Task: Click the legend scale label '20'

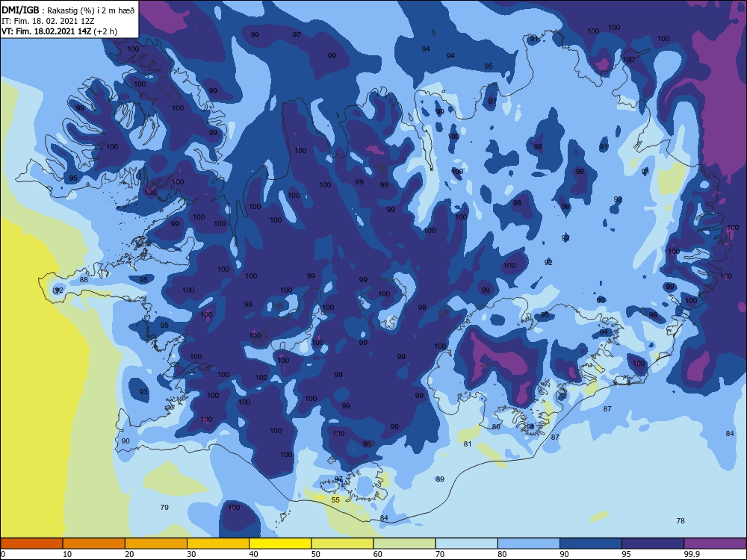Action: (x=129, y=554)
